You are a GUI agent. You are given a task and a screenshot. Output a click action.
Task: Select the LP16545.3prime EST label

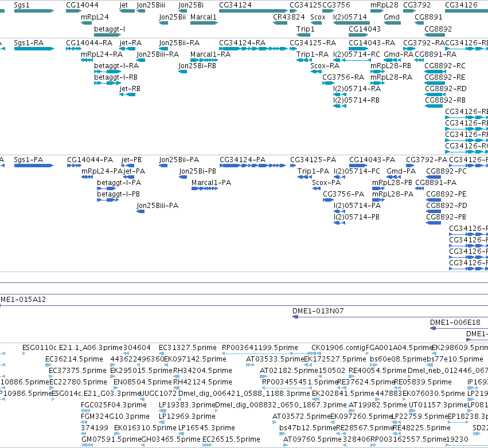click(x=206, y=428)
